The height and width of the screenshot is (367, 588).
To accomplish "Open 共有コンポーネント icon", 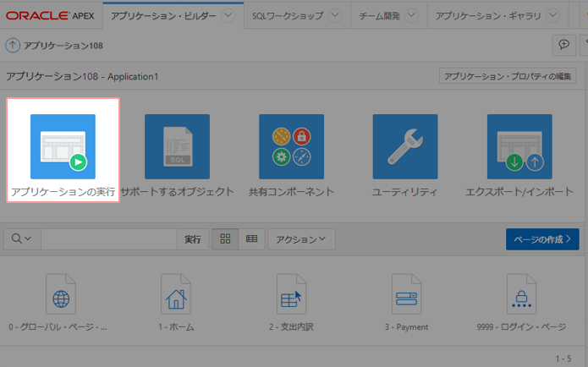I will (291, 146).
